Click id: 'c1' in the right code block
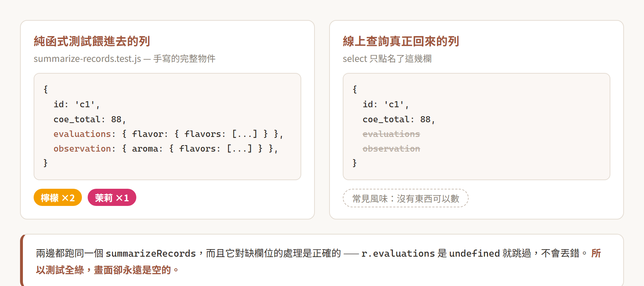The height and width of the screenshot is (286, 644). 386,104
